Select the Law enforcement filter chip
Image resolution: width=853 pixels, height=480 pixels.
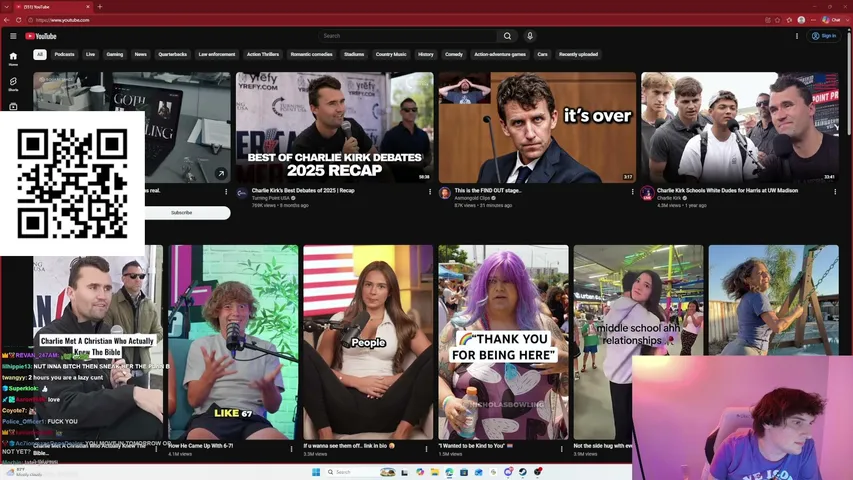click(x=217, y=54)
